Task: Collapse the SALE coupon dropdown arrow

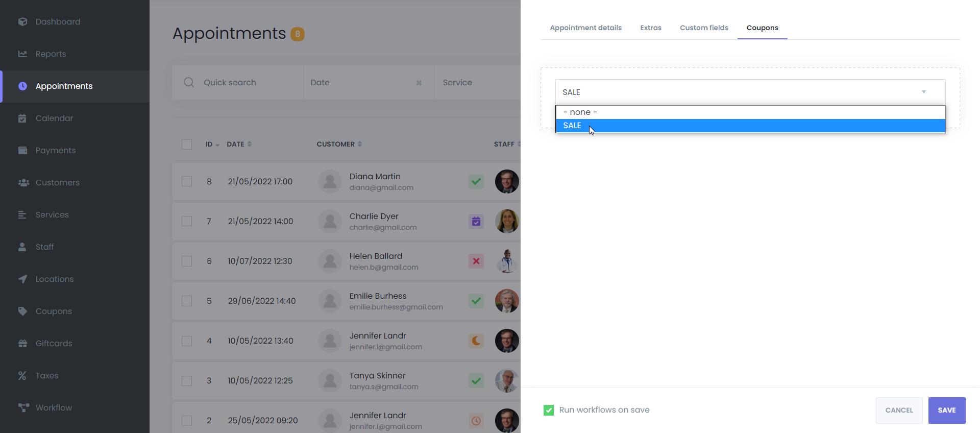Action: pos(923,92)
